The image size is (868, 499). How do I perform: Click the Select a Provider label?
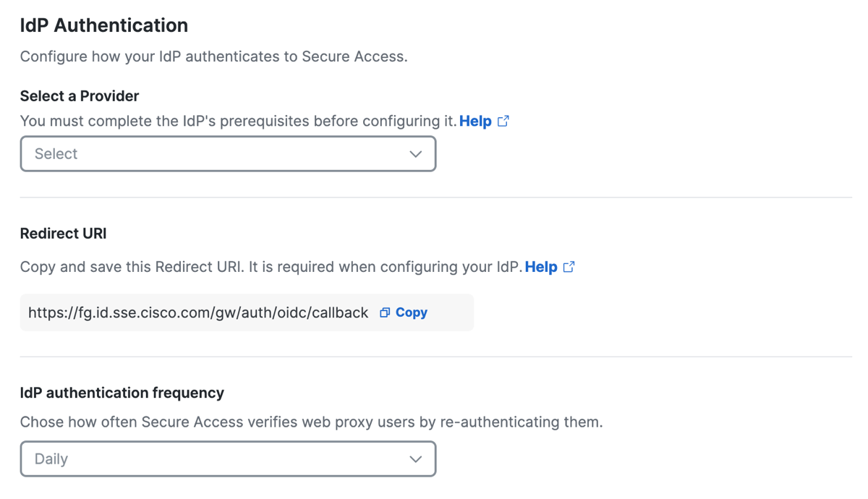pyautogui.click(x=80, y=96)
